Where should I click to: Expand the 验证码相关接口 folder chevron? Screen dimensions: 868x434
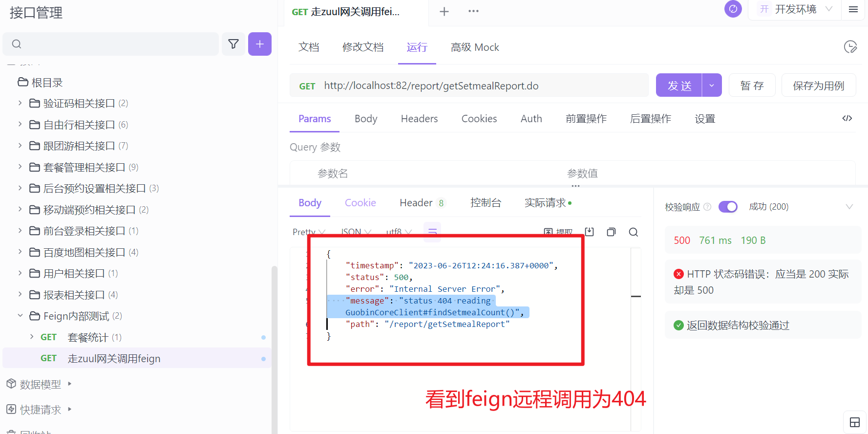tap(20, 103)
